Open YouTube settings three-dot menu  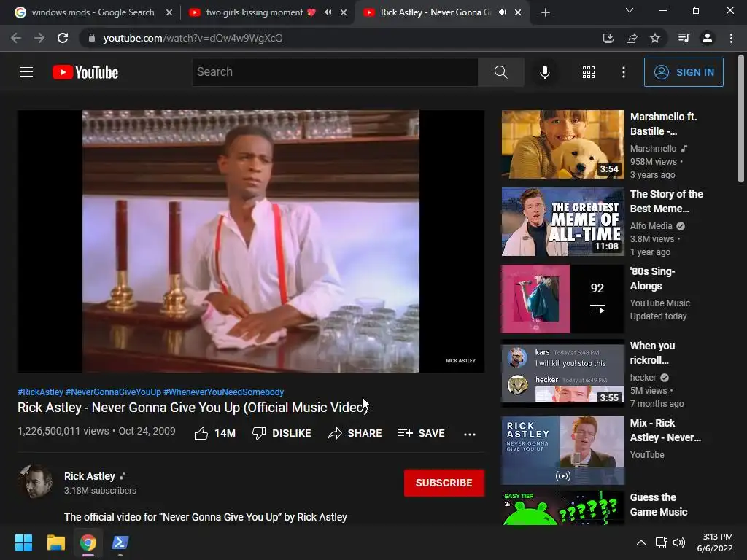point(623,72)
